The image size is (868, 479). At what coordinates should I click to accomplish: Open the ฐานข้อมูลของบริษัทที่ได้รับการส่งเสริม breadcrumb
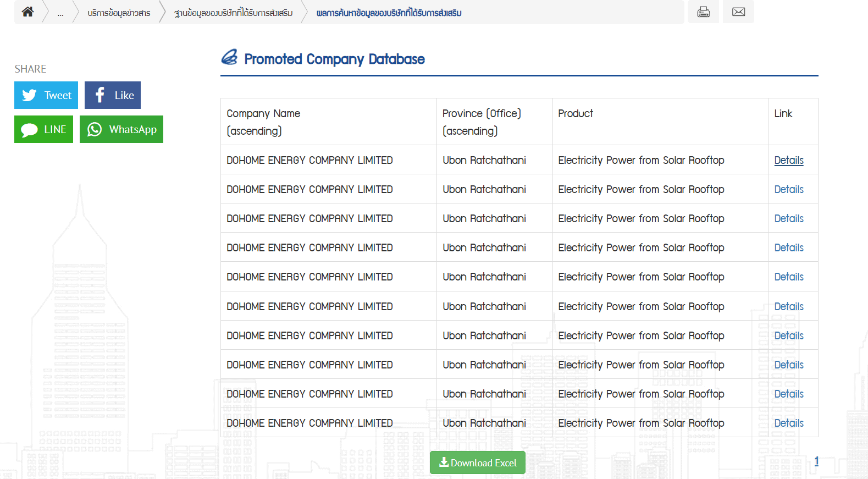point(233,13)
